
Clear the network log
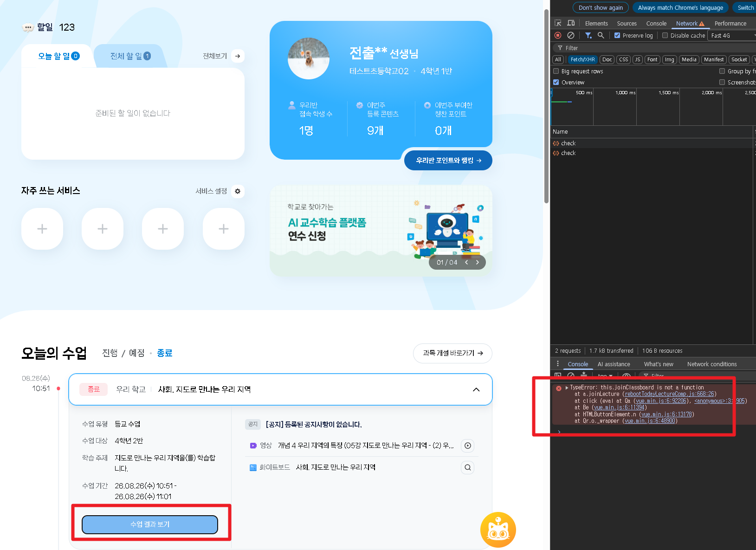(571, 35)
